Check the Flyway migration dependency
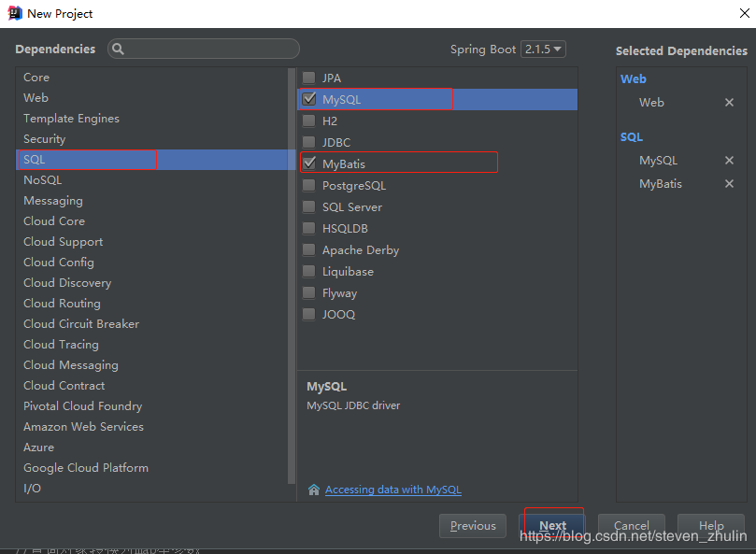This screenshot has width=756, height=554. coord(308,292)
